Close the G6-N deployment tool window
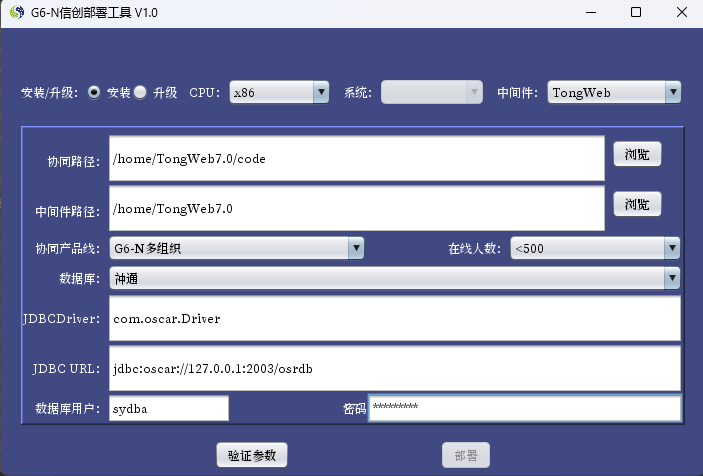The height and width of the screenshot is (476, 703). click(x=681, y=13)
